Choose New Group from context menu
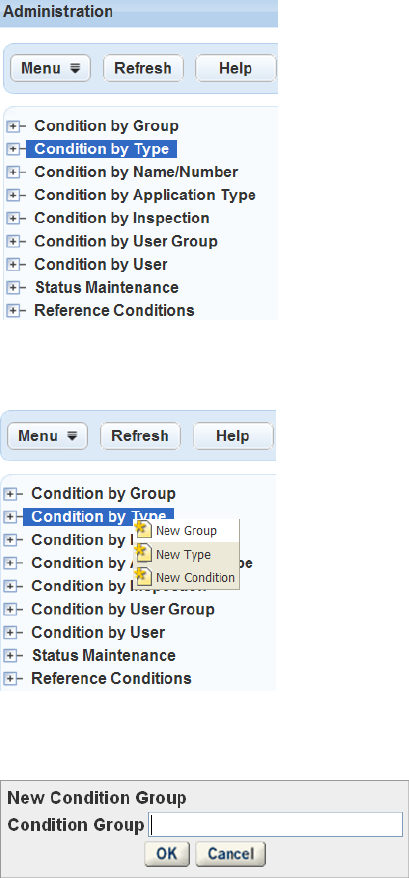409x878 pixels. [186, 531]
